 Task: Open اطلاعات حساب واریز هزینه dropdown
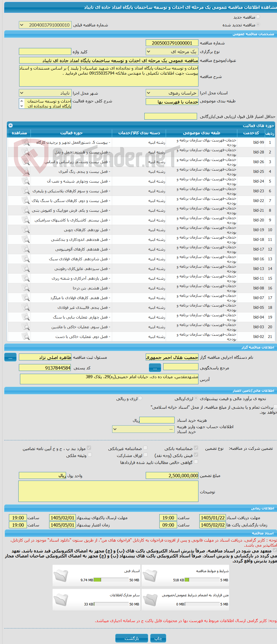[x=143, y=429]
